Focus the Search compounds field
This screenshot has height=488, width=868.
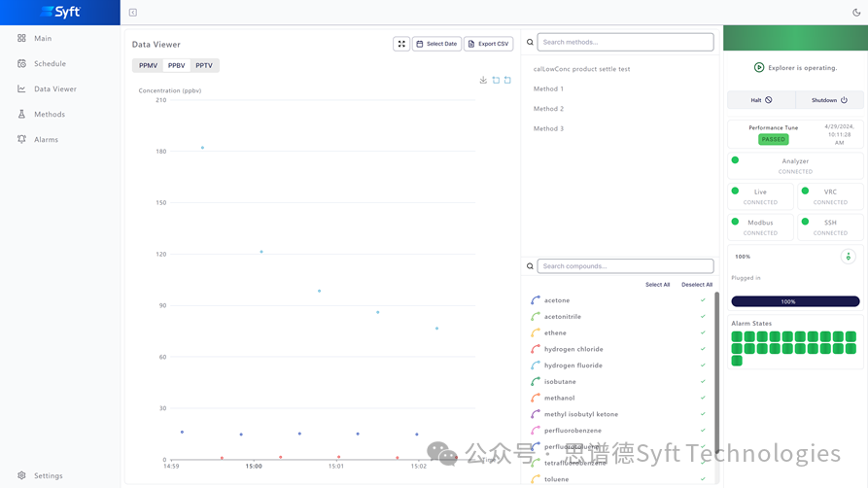coord(625,266)
